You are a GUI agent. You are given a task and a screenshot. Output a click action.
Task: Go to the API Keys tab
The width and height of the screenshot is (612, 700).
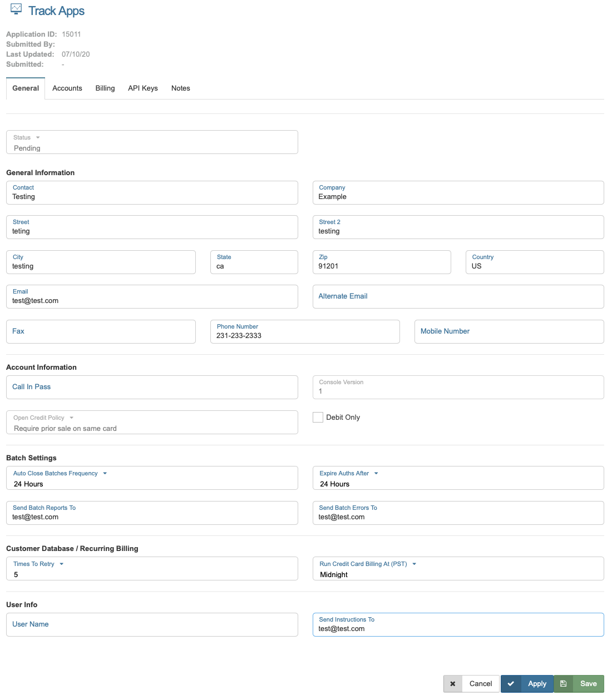143,88
